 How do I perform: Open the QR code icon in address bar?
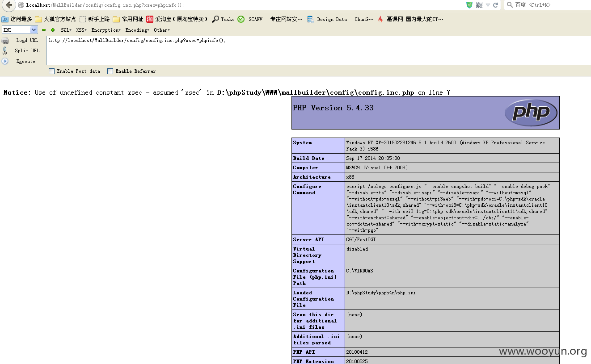479,5
